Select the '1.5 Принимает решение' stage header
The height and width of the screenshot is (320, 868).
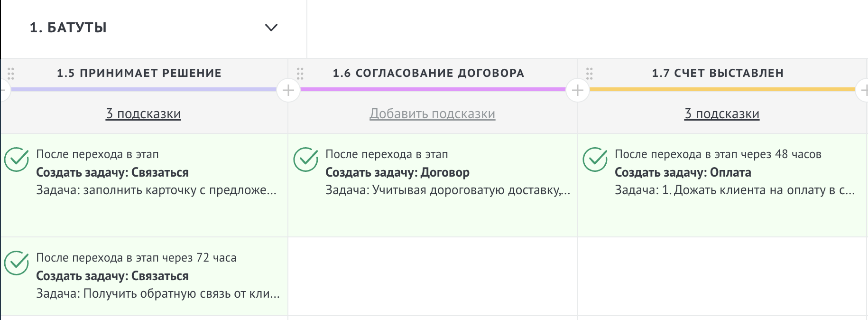pos(139,73)
